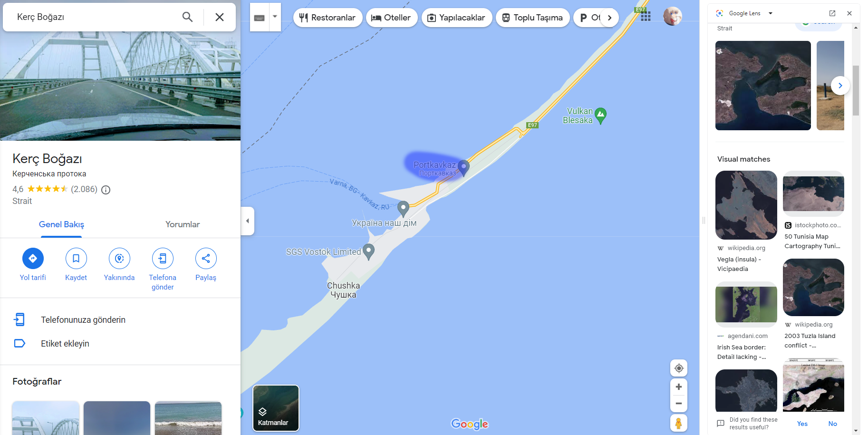Screen dimensions: 868x435
Task: Click the Yol tarifi directions icon
Action: click(33, 258)
